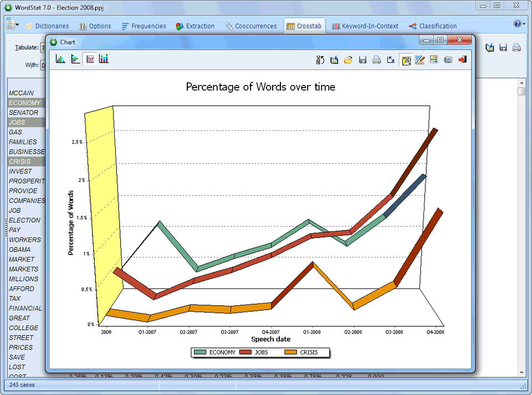Select COLLEGE in the keyword list
Viewport: 532px width, 395px height.
click(x=27, y=328)
